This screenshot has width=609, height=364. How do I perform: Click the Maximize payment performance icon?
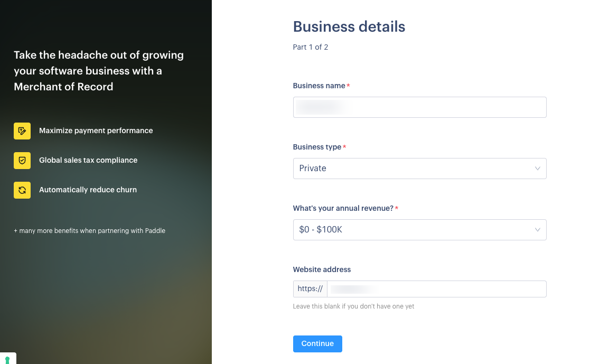point(22,130)
